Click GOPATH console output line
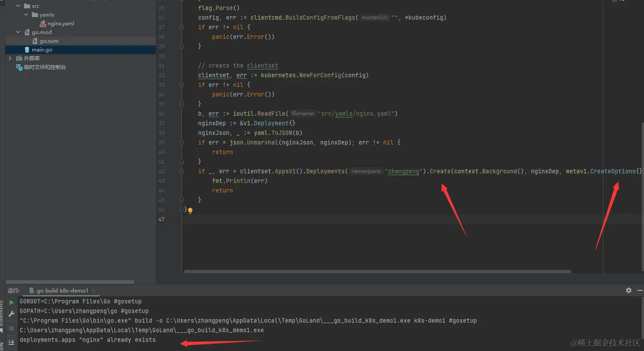Viewport: 644px width, 351px height. click(x=84, y=311)
